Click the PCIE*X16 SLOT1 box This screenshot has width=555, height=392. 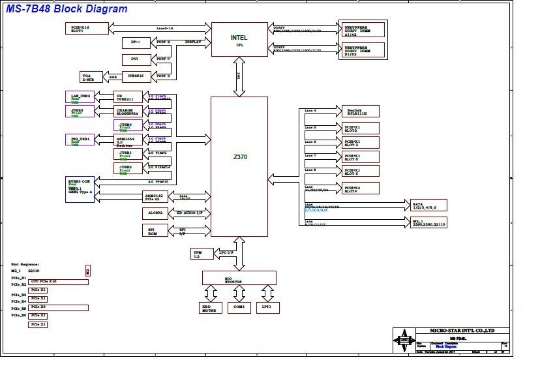pos(86,28)
